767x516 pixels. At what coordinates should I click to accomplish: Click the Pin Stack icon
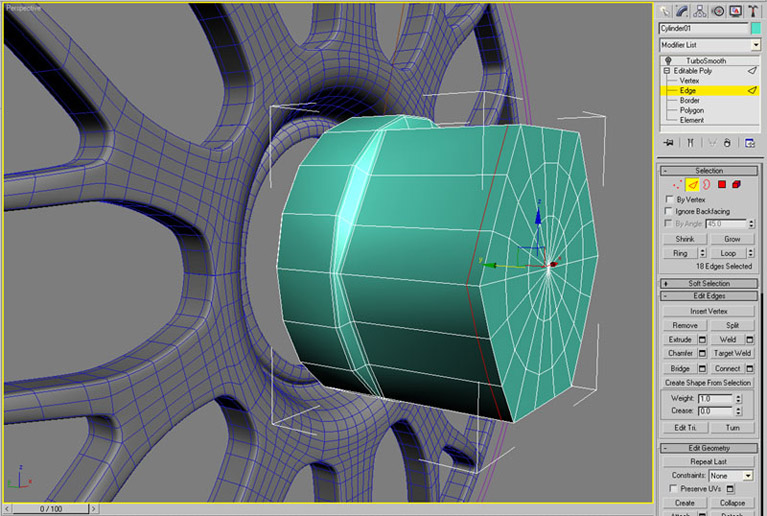(x=667, y=143)
